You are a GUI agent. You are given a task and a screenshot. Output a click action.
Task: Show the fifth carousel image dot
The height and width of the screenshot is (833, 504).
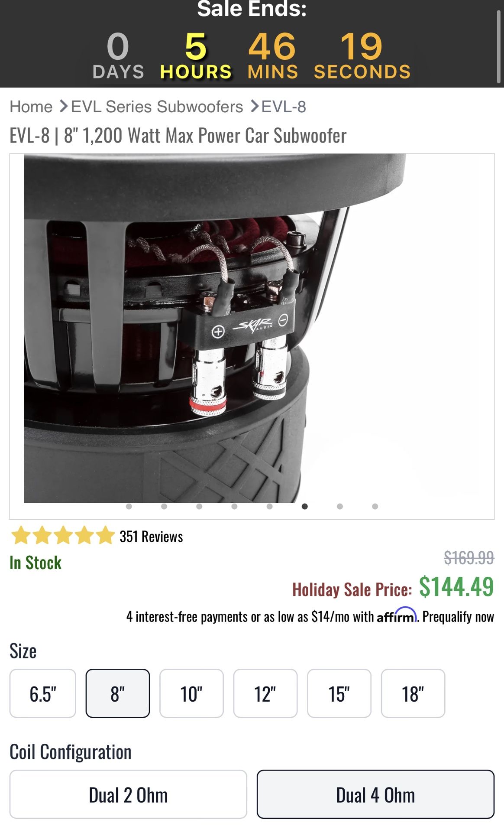[269, 506]
